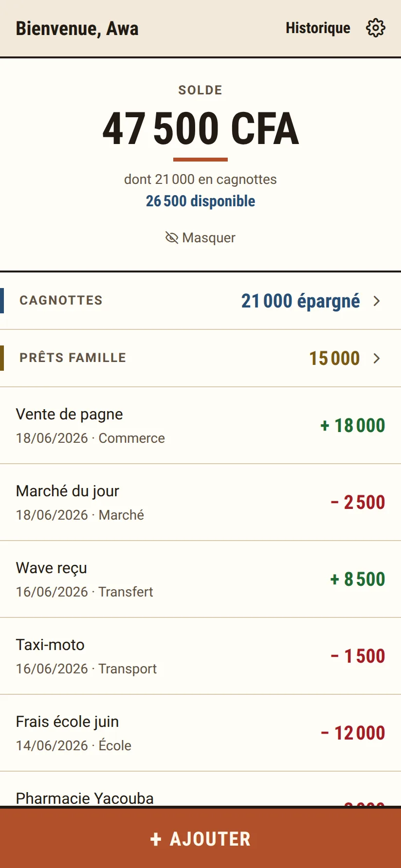Tap the plus icon in Ajouter bar
401x868 pixels.
coord(156,839)
